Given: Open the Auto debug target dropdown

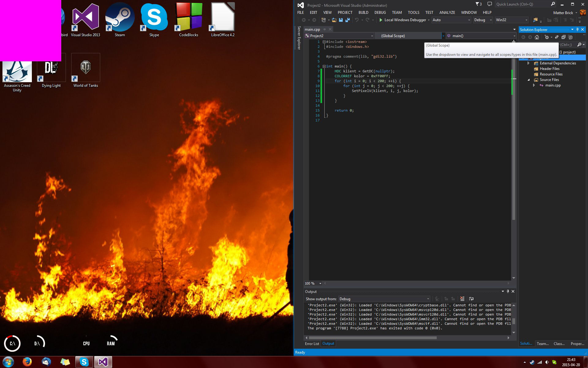Looking at the screenshot, I should (x=451, y=20).
